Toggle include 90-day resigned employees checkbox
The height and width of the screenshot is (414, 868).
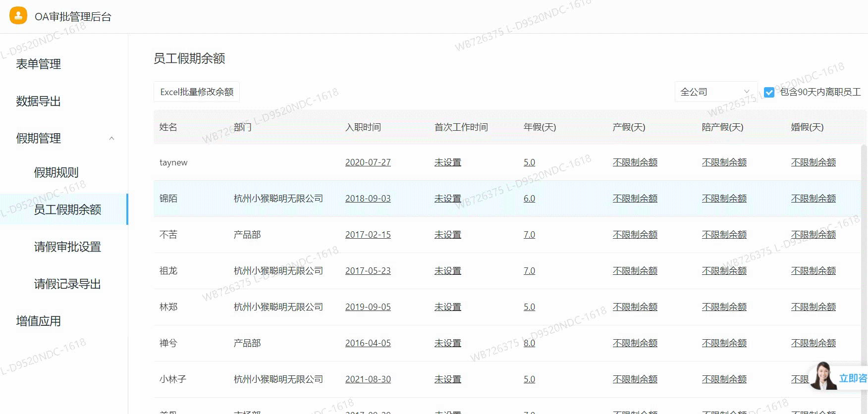[769, 92]
